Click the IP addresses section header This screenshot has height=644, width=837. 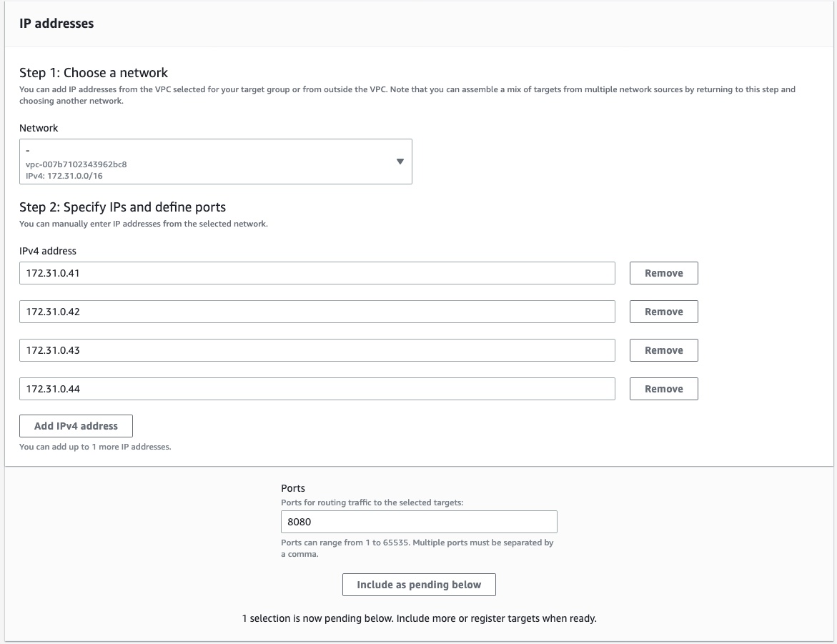[x=58, y=23]
